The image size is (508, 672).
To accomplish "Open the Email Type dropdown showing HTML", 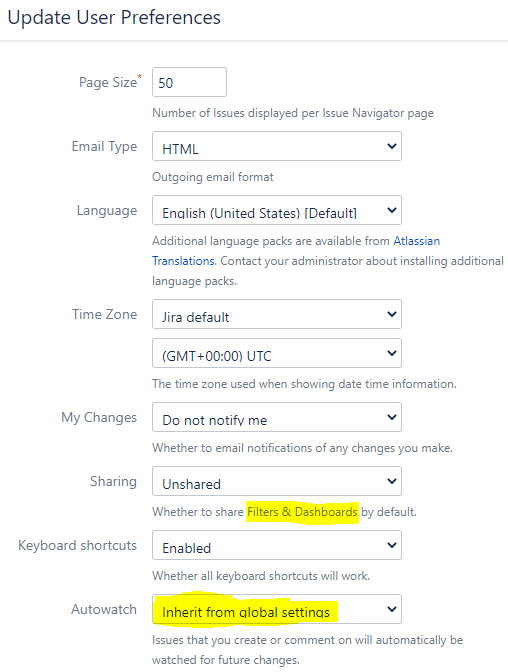I will (277, 146).
